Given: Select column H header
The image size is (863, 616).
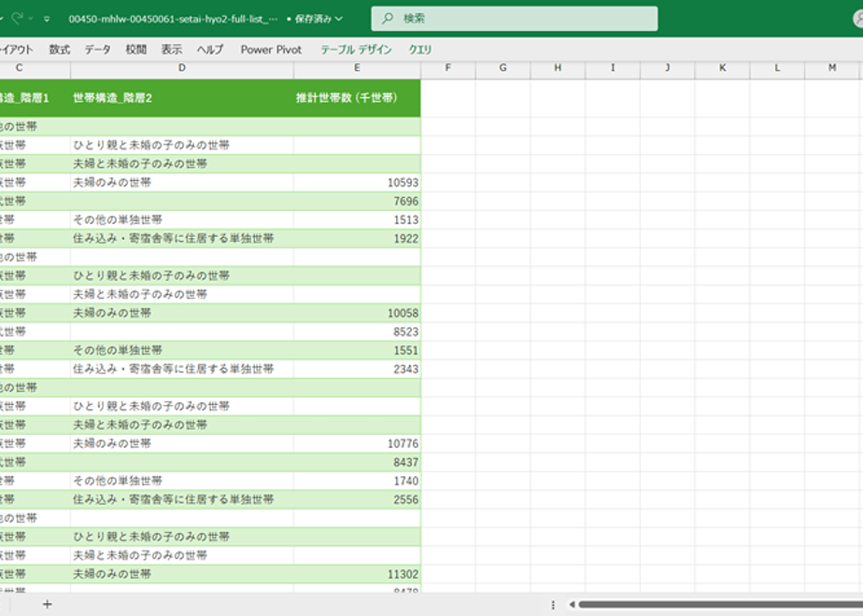Looking at the screenshot, I should point(558,67).
